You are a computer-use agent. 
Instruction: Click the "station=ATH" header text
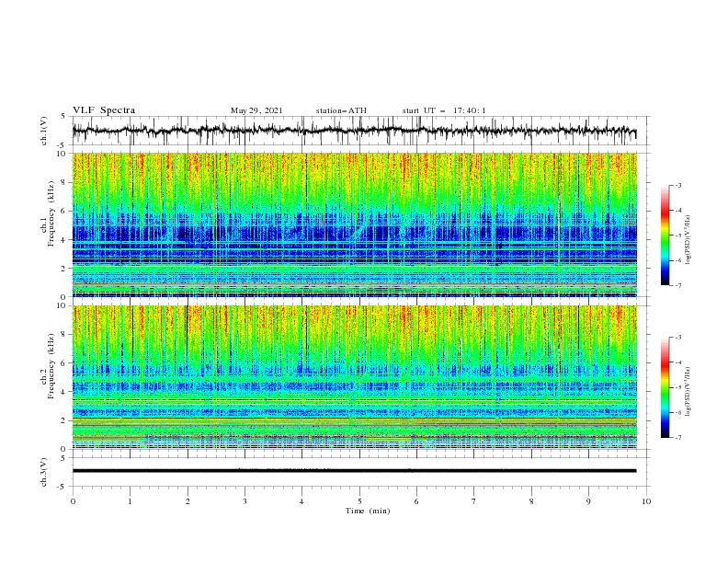[341, 110]
